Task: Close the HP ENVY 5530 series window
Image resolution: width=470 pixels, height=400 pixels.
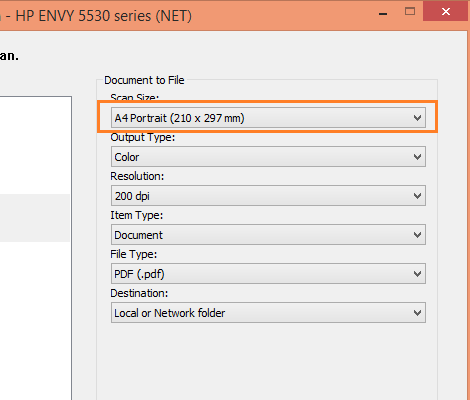Action: coord(445,12)
